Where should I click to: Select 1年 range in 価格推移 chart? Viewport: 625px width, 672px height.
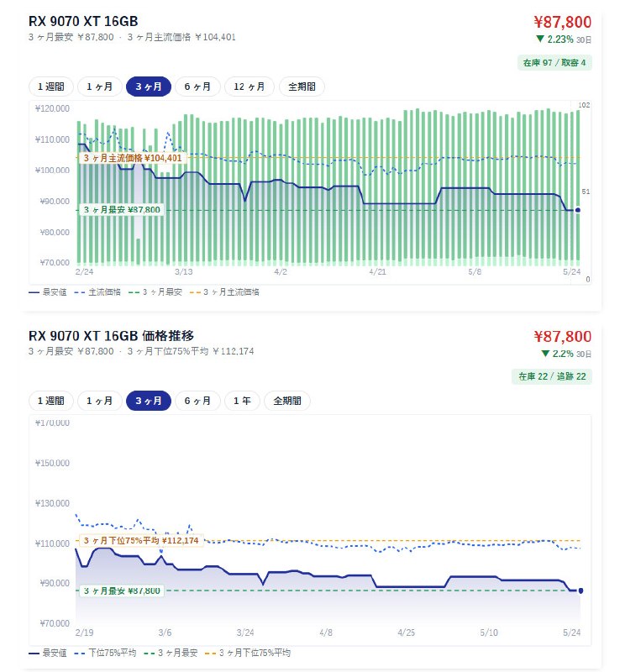[242, 401]
